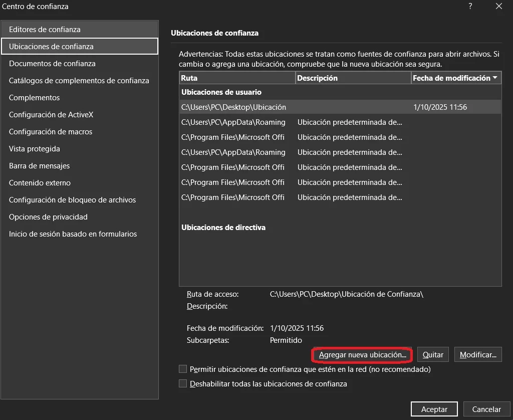Close the Centro de confianza dialog
Image resolution: width=513 pixels, height=420 pixels.
[498, 7]
